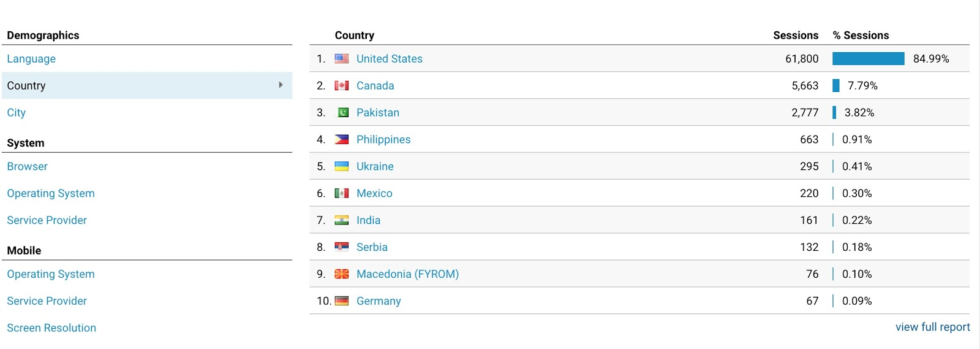980x349 pixels.
Task: Open the view full report link
Action: pos(932,328)
